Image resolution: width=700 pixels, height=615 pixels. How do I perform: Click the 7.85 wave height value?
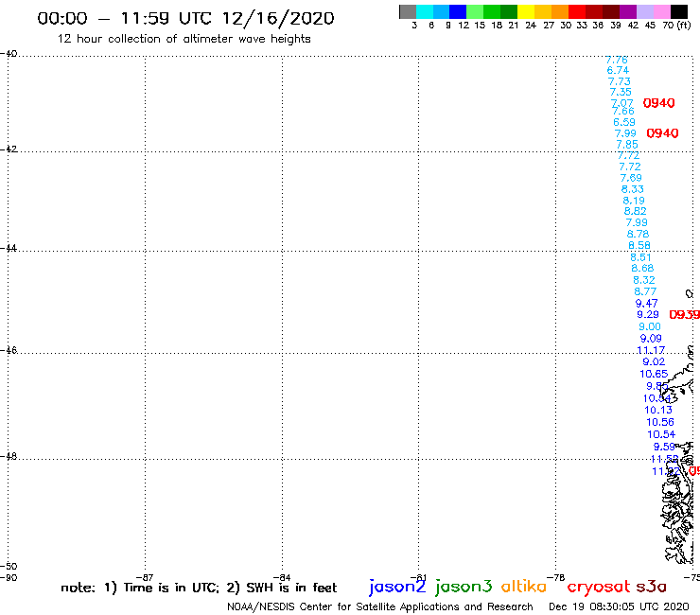coord(627,145)
